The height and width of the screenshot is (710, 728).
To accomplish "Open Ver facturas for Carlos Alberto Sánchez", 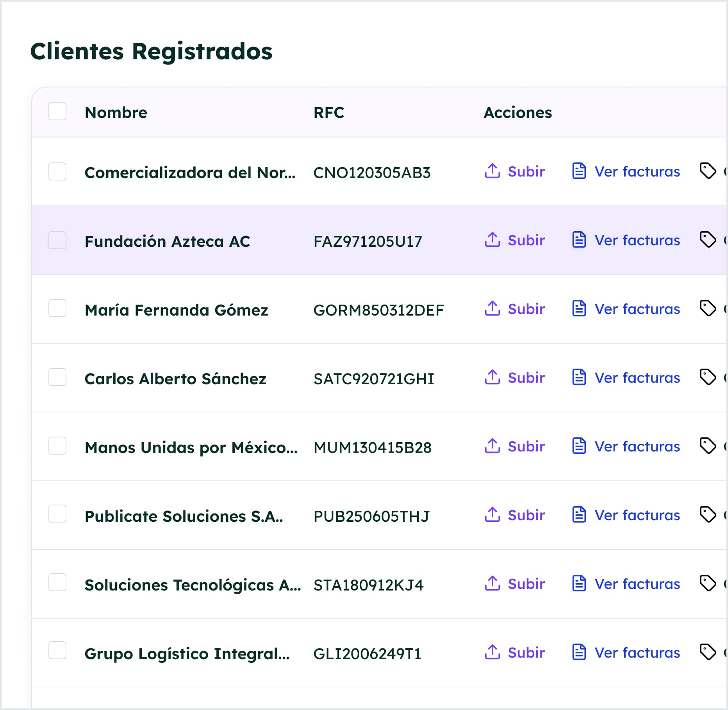I will [636, 378].
